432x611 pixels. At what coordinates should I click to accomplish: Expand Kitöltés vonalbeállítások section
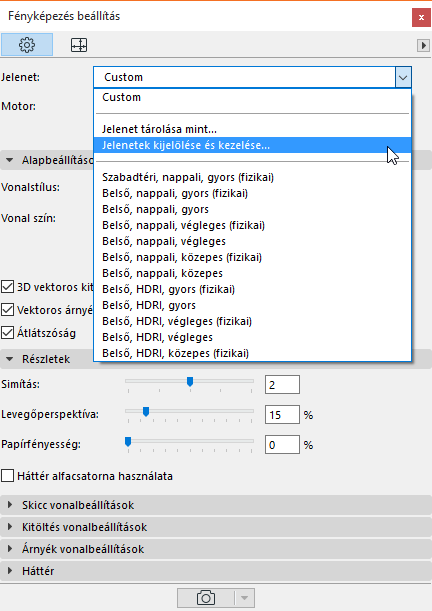point(216,527)
